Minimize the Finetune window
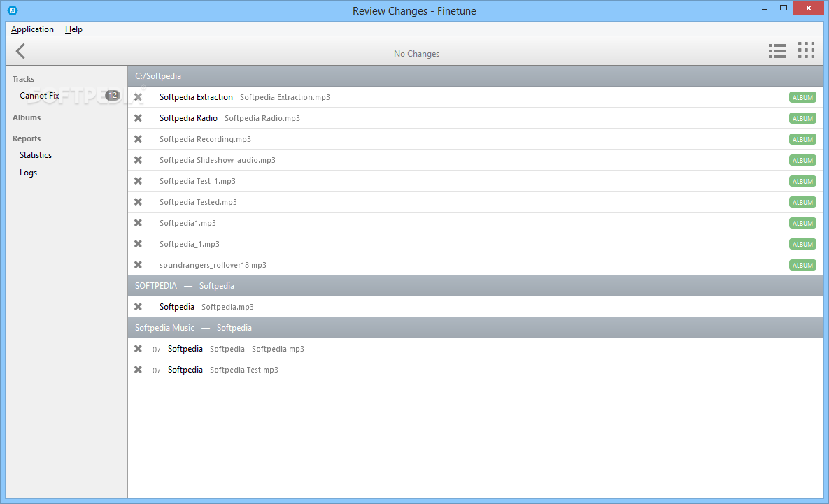This screenshot has width=829, height=504. click(765, 9)
